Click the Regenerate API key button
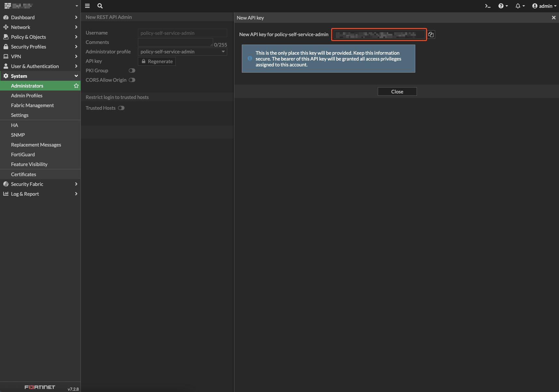Image resolution: width=559 pixels, height=392 pixels. 157,61
